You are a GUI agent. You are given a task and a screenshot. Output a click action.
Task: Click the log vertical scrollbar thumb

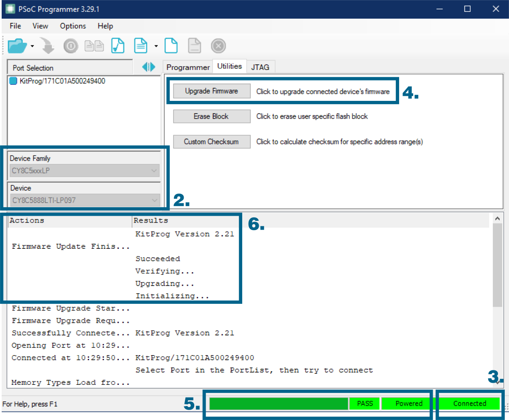pos(498,265)
